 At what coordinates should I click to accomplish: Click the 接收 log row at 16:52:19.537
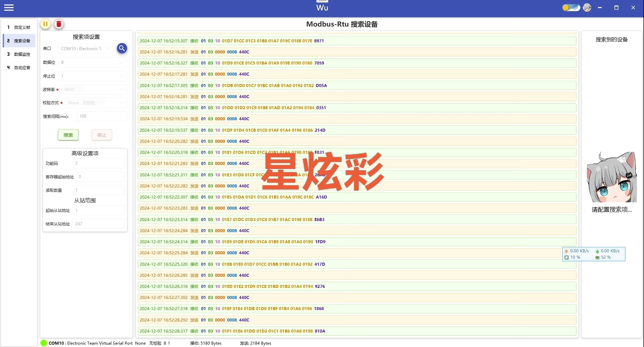[x=357, y=130]
